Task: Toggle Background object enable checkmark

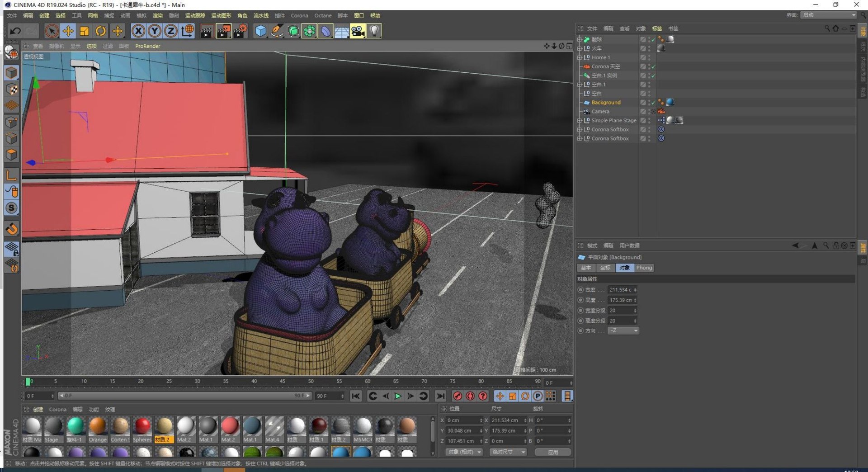Action: 653,103
